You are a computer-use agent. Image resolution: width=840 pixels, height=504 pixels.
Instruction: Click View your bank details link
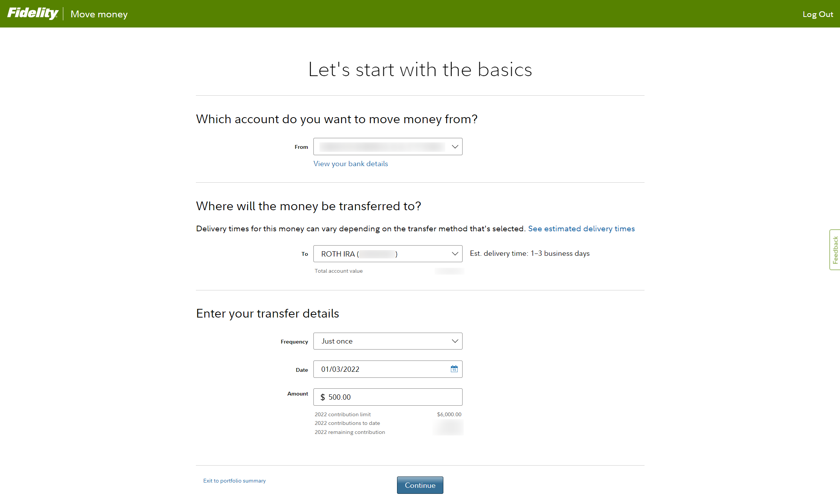[350, 163]
